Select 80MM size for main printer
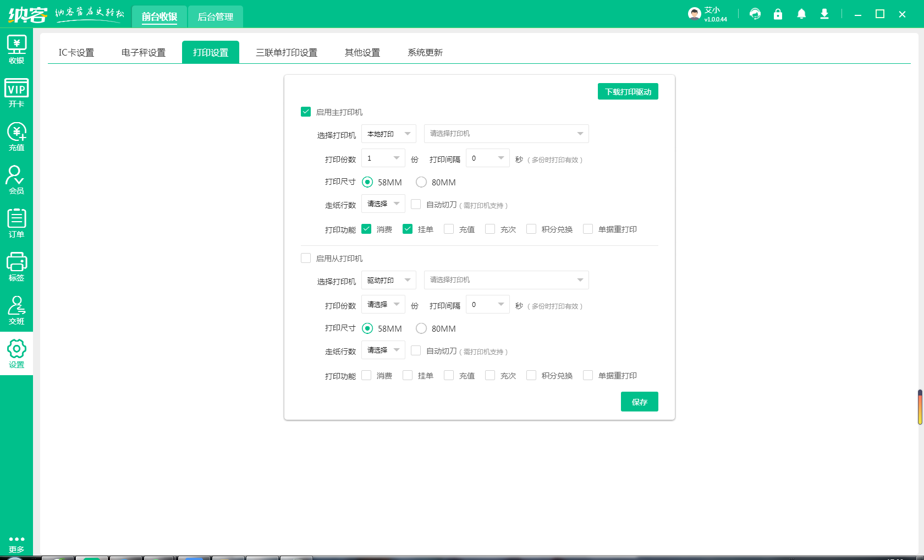Viewport: 924px width, 560px height. pos(421,182)
